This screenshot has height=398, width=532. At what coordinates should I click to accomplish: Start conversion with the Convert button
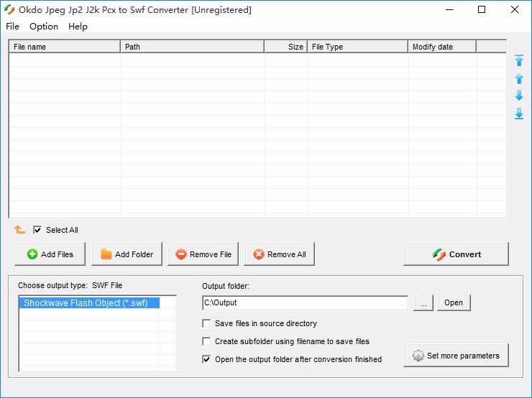pos(456,254)
